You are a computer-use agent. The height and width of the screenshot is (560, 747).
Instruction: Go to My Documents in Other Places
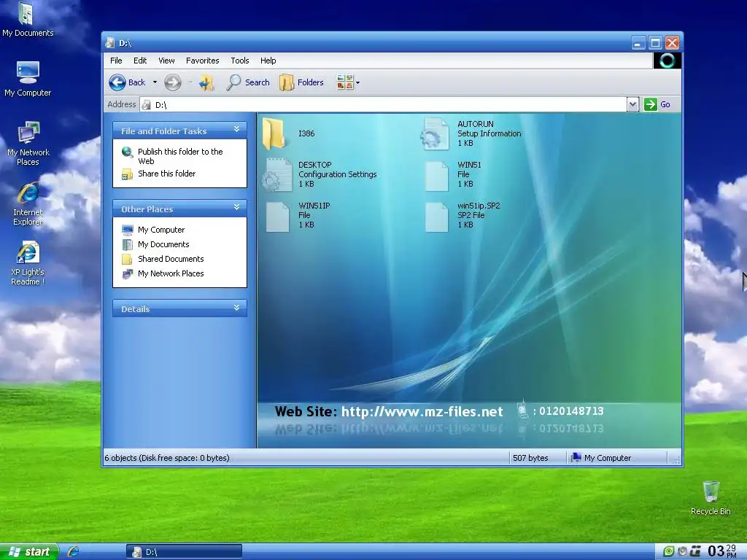[163, 244]
